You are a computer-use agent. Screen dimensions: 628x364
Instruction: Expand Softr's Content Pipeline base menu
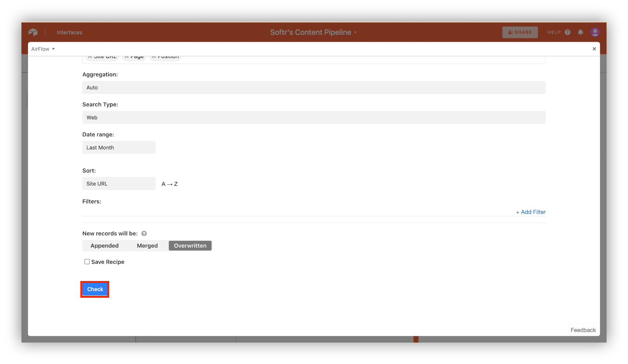(314, 32)
